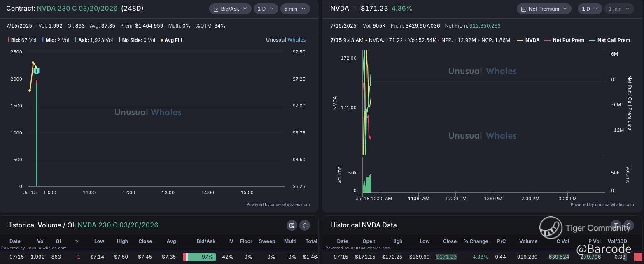Toggle the Avg Fill series in the legend
Screen dimensions: 644x264
(171, 40)
